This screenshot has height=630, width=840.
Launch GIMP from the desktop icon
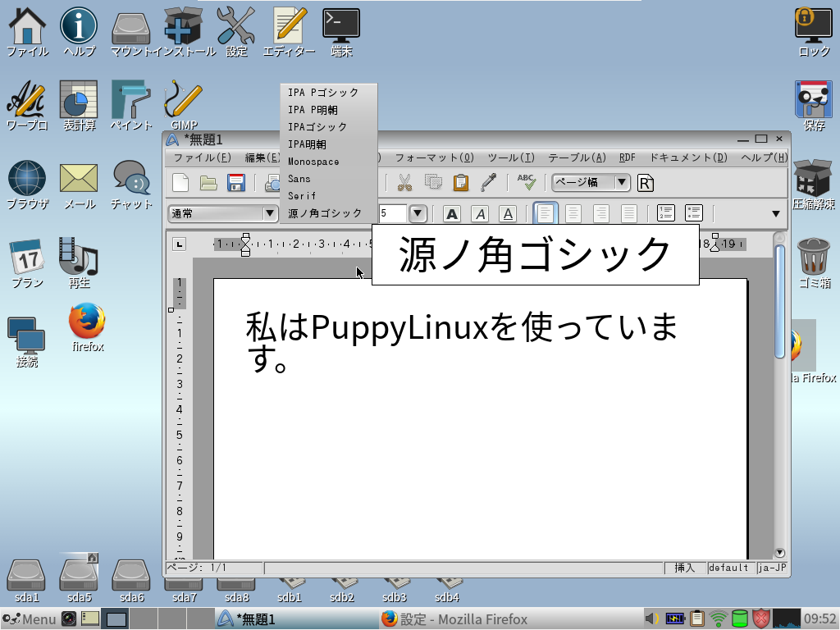coord(182,98)
